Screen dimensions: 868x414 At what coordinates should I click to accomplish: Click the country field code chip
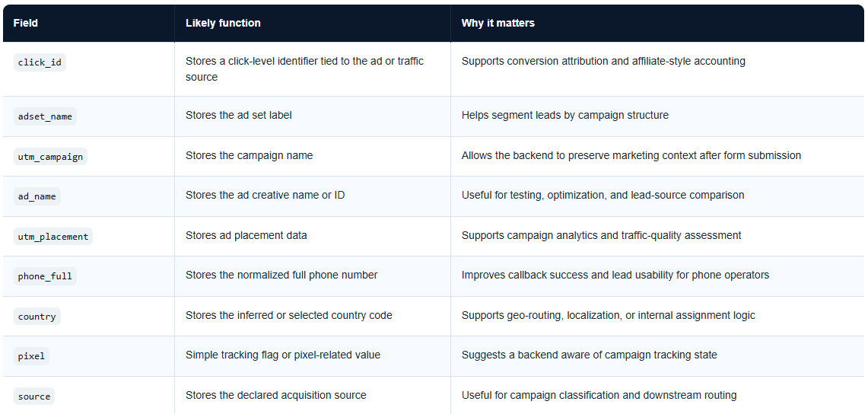click(37, 317)
